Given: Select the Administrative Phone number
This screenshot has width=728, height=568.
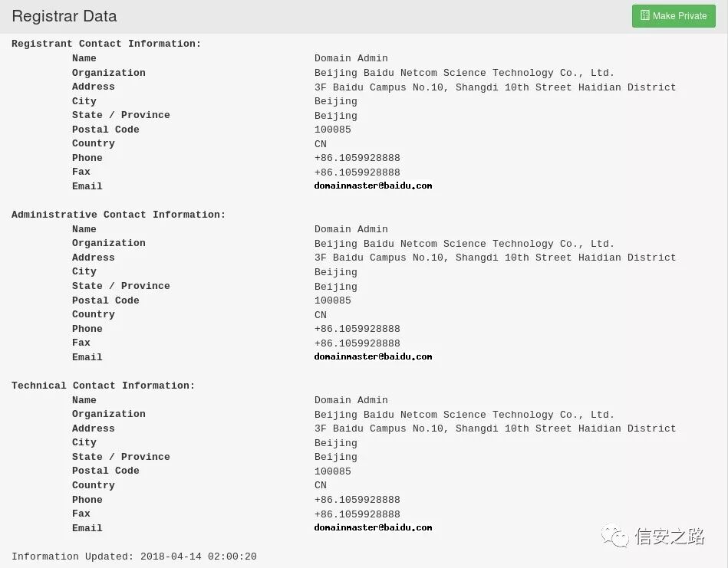Looking at the screenshot, I should [x=357, y=329].
